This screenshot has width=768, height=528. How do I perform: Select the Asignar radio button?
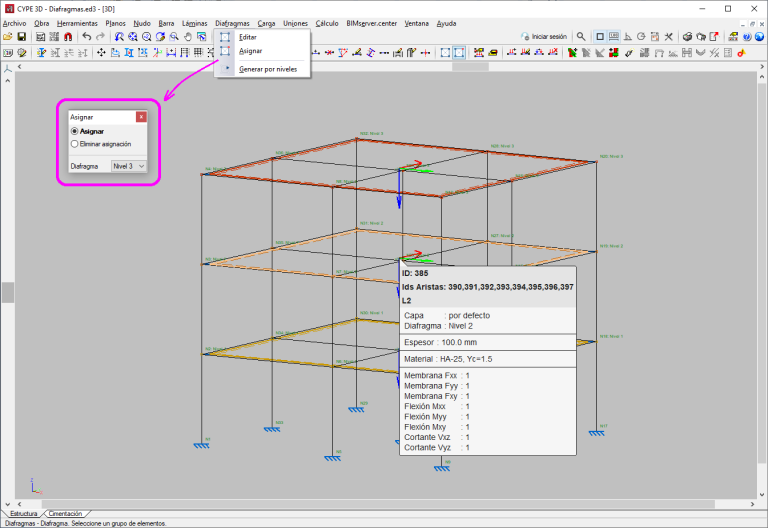click(x=75, y=131)
